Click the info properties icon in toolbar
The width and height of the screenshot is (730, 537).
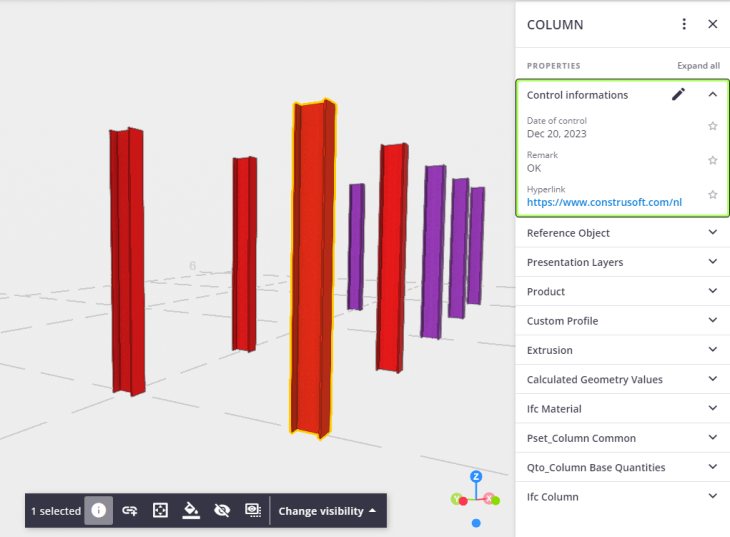98,511
